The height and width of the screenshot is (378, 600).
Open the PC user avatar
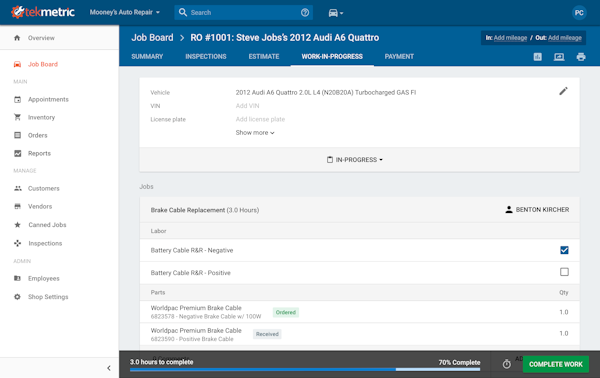(x=579, y=13)
